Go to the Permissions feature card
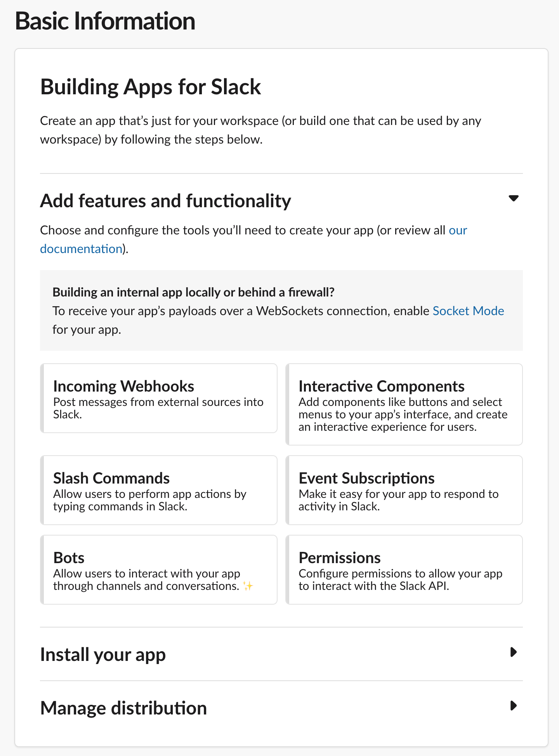This screenshot has height=756, width=559. [x=404, y=570]
